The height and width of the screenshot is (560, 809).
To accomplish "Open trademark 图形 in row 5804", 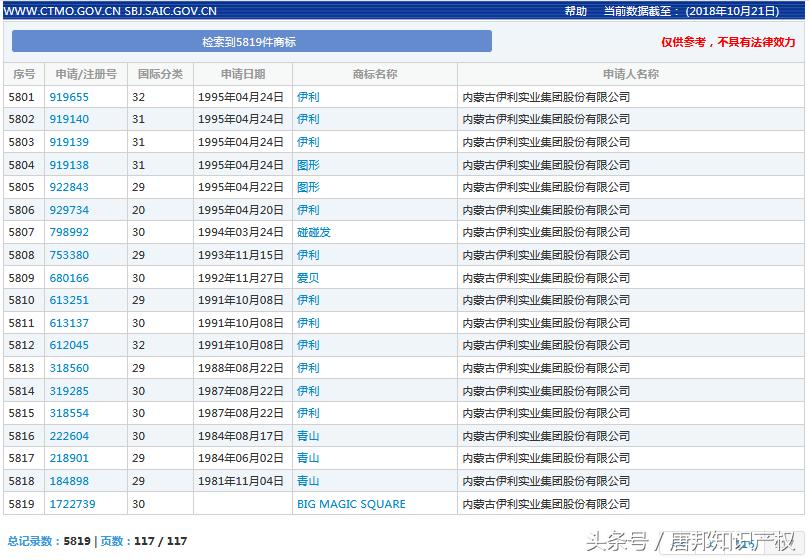I will pyautogui.click(x=308, y=165).
